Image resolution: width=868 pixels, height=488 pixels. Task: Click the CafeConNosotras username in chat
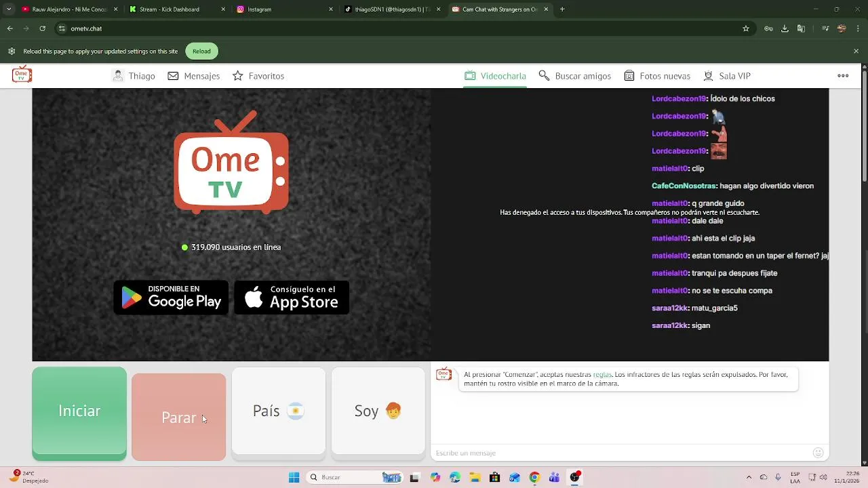[x=684, y=186]
